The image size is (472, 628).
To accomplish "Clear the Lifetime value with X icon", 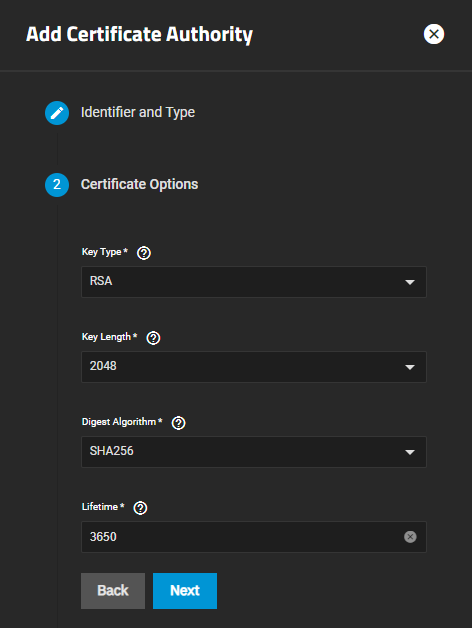I will click(x=410, y=537).
